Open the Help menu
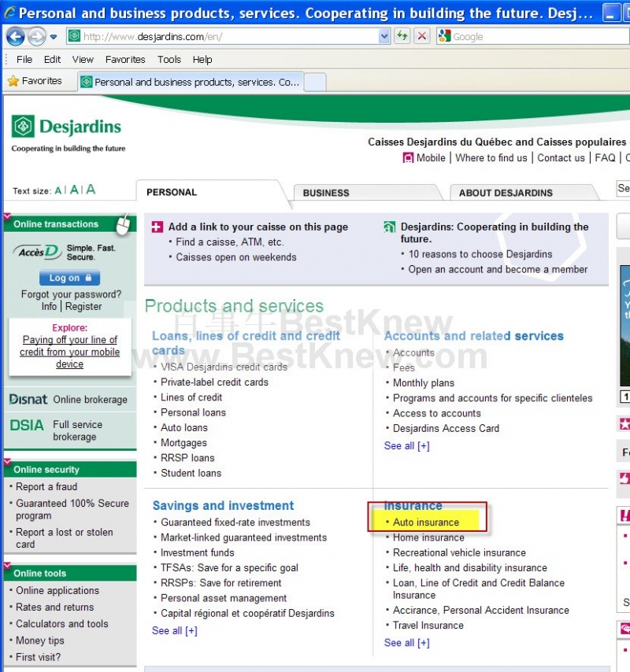Image resolution: width=630 pixels, height=672 pixels. pos(202,60)
